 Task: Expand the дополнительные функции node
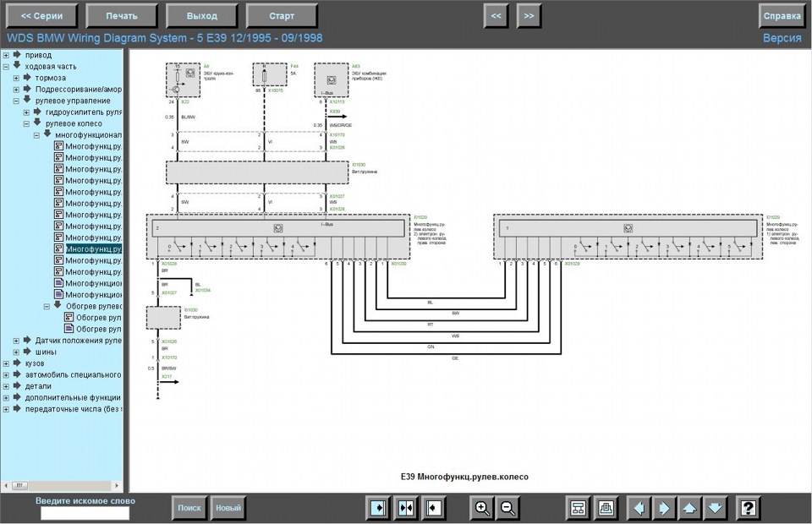pos(6,398)
